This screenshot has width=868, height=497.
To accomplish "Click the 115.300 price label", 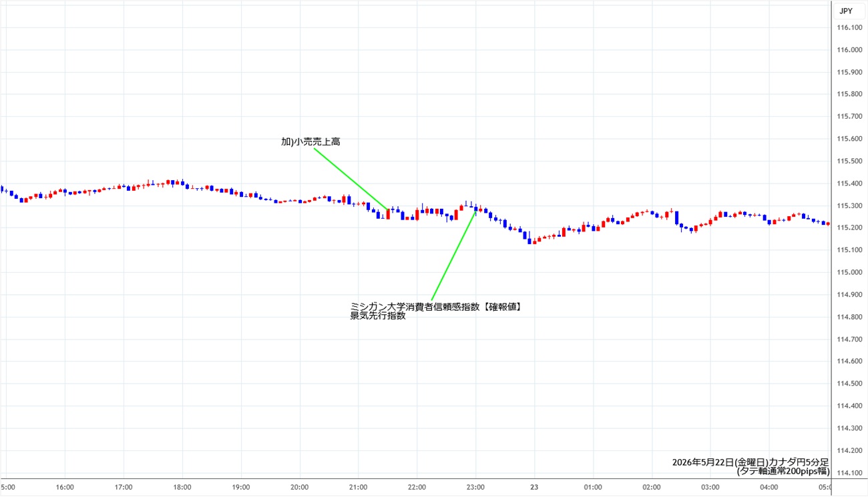I will 849,205.
